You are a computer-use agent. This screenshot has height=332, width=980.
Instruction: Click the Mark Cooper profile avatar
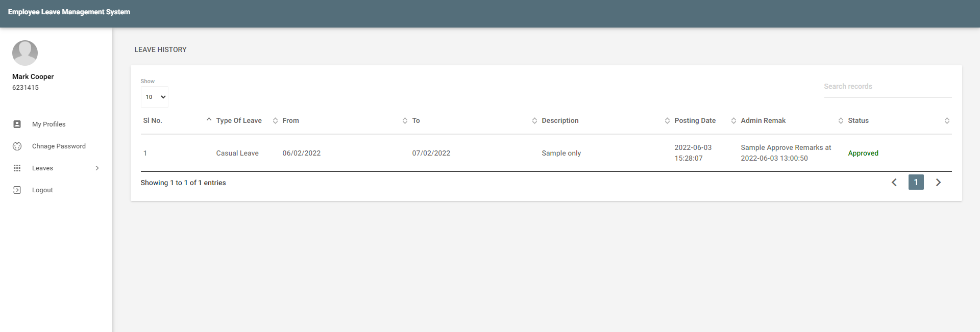pos(25,53)
